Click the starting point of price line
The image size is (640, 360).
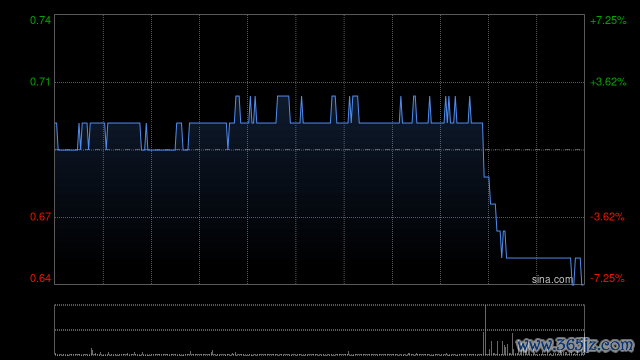pyautogui.click(x=56, y=123)
